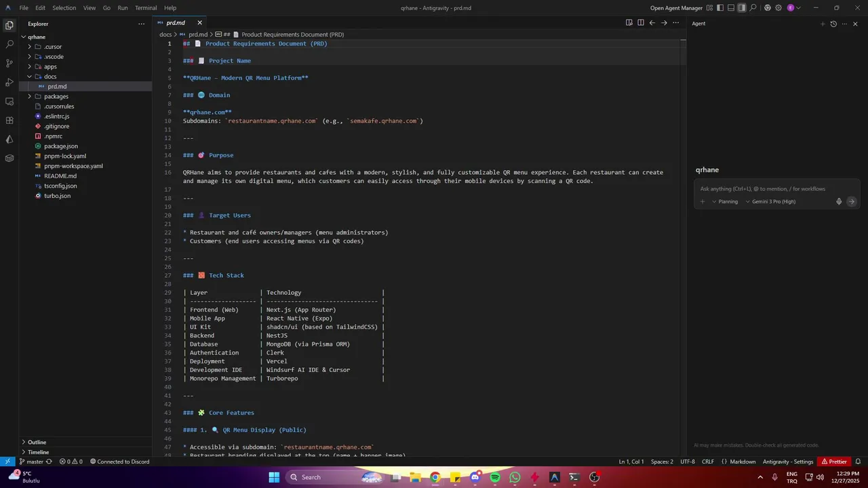Open the Source Control view
Image resolution: width=868 pixels, height=488 pixels.
click(9, 63)
